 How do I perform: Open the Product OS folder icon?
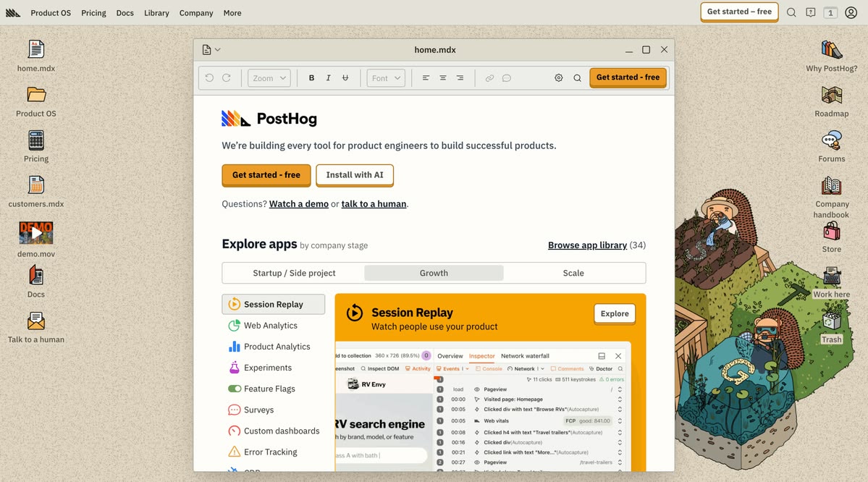(36, 95)
